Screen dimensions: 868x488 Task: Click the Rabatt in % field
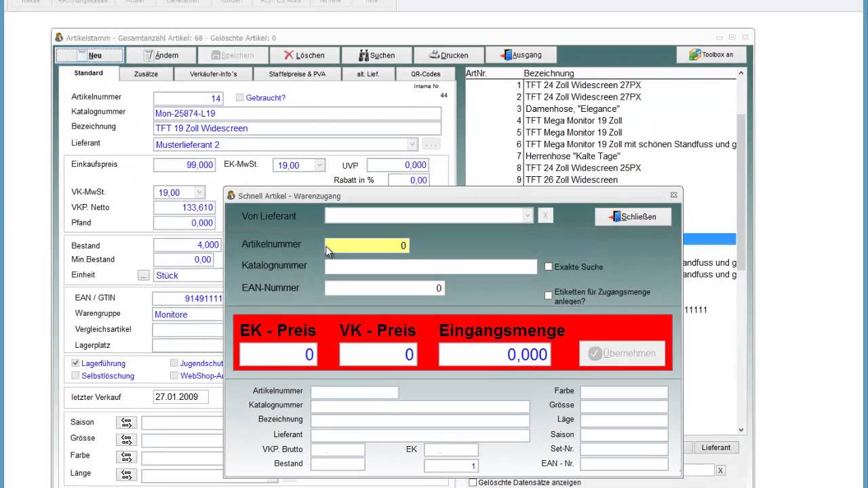coord(409,180)
